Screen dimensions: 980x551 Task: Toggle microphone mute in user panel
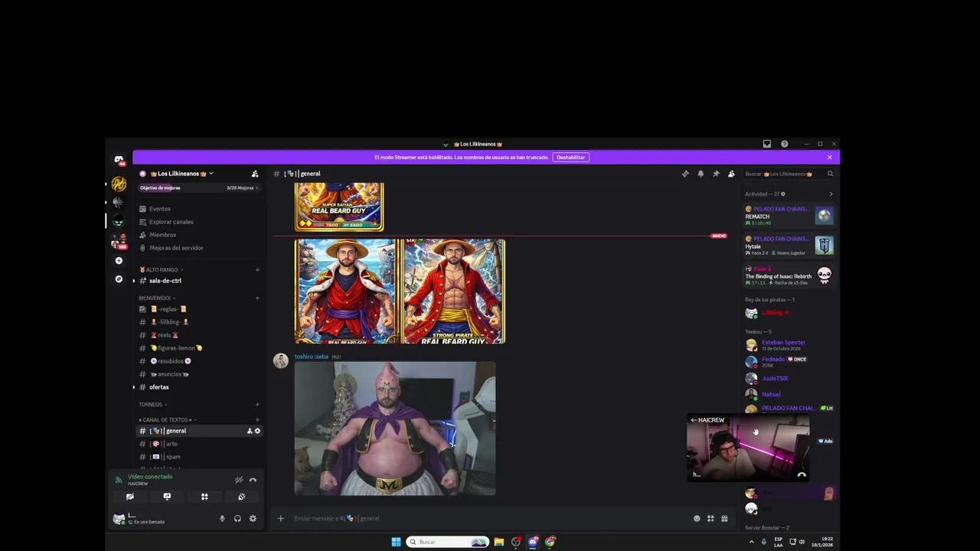pyautogui.click(x=222, y=519)
